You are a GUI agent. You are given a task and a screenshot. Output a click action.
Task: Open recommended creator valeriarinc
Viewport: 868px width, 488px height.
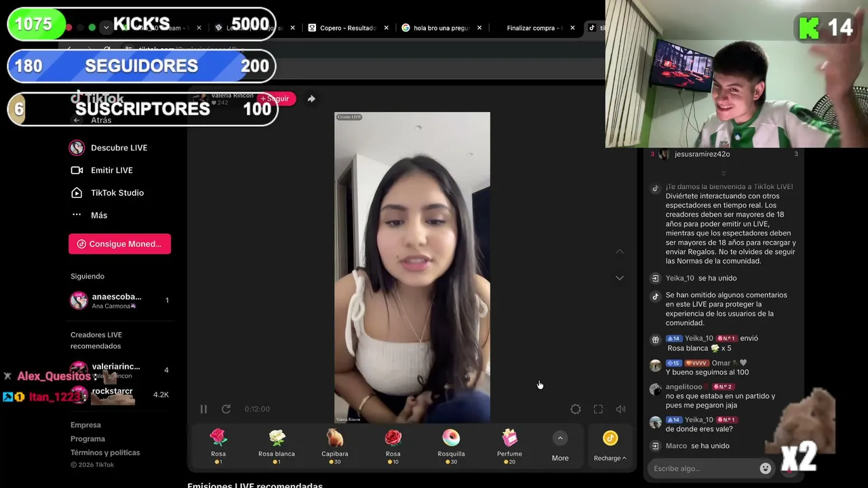coord(120,370)
